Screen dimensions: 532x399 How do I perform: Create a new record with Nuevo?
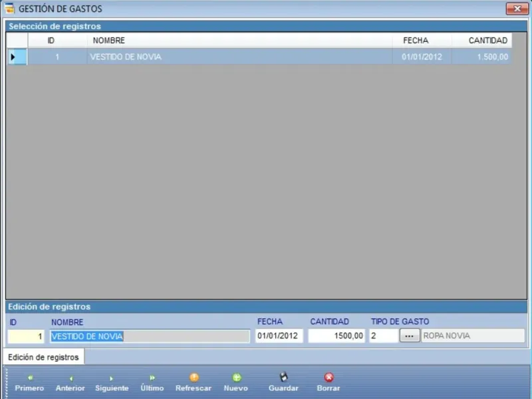(x=236, y=383)
